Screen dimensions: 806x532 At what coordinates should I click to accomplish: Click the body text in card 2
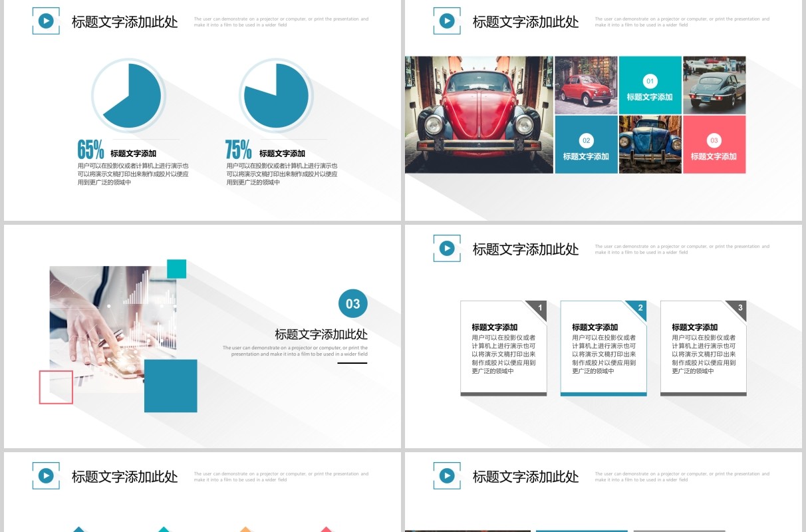(604, 354)
